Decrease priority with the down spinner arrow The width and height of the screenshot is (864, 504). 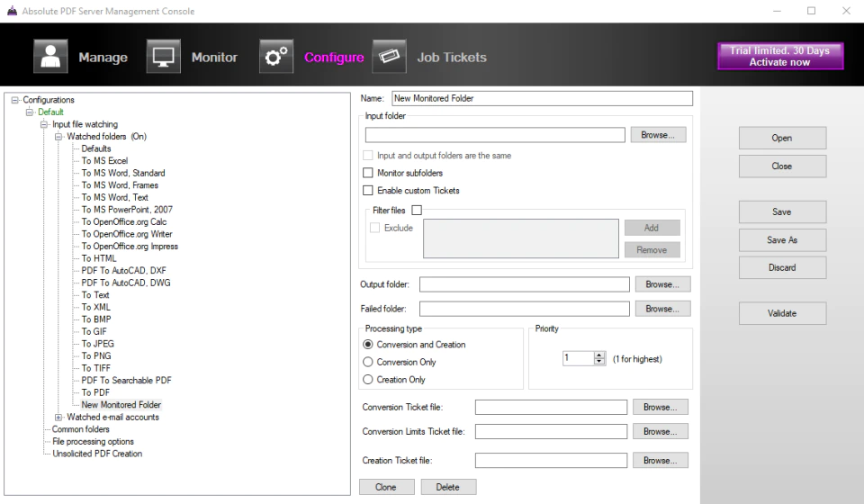click(599, 361)
